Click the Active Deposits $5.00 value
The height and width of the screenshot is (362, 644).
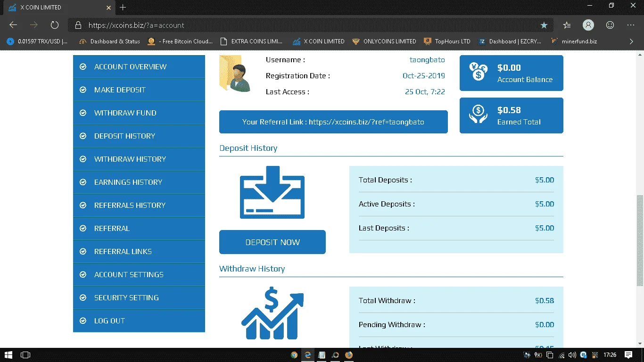coord(545,204)
